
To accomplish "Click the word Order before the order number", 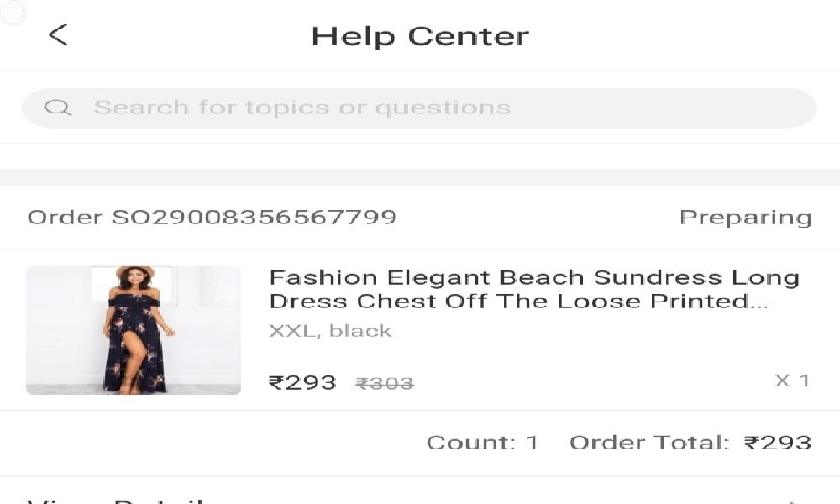I will pyautogui.click(x=66, y=218).
